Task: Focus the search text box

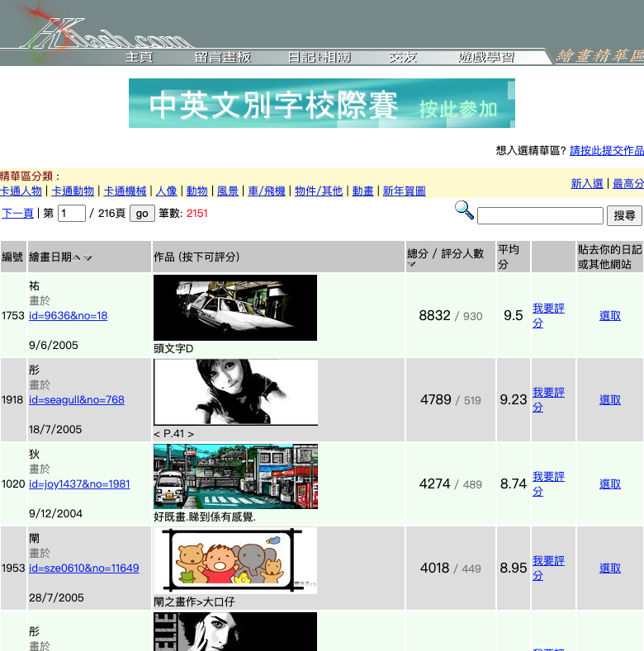Action: (540, 216)
